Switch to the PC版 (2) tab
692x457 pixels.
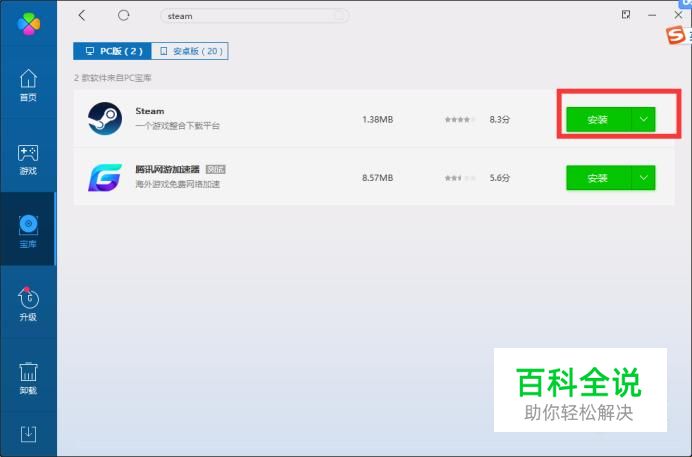pyautogui.click(x=113, y=51)
